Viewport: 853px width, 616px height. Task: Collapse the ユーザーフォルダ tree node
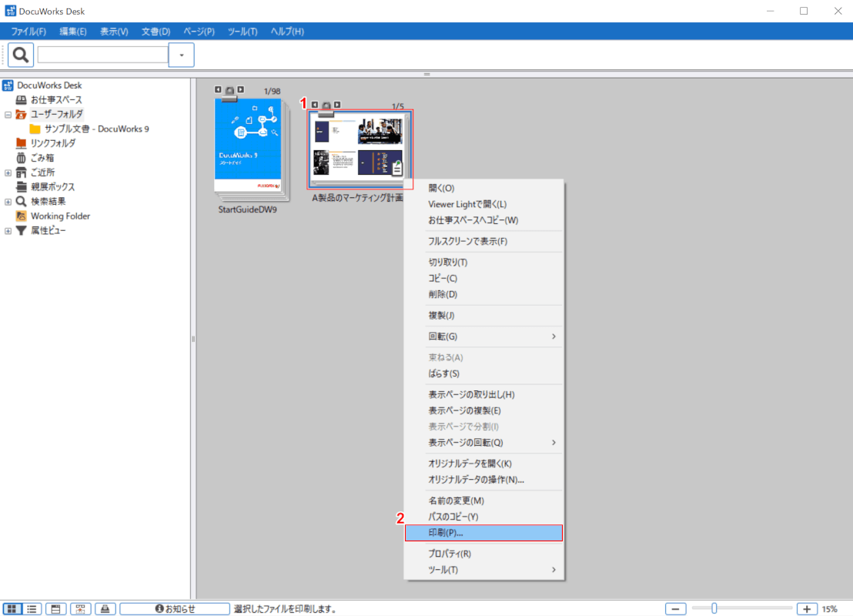8,114
